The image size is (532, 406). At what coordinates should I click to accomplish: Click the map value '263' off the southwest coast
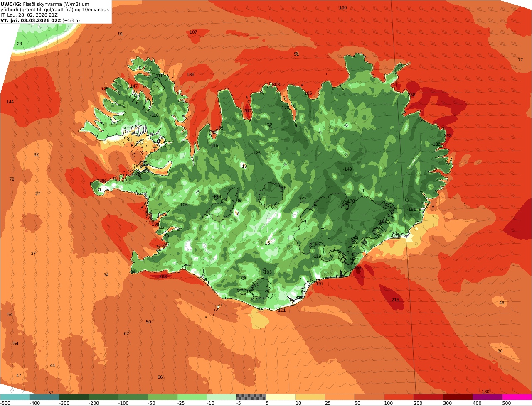tap(163, 276)
